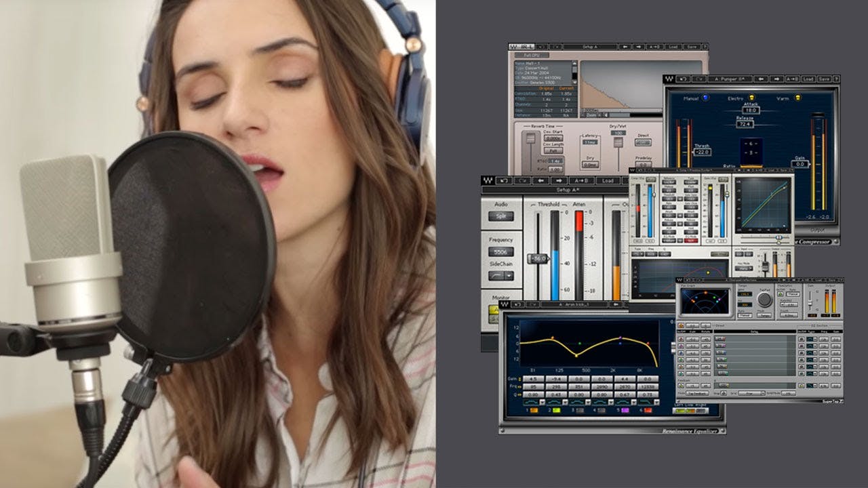This screenshot has width=868, height=488.
Task: Click the Full CPU button in the IR-L window
Action: (x=532, y=55)
